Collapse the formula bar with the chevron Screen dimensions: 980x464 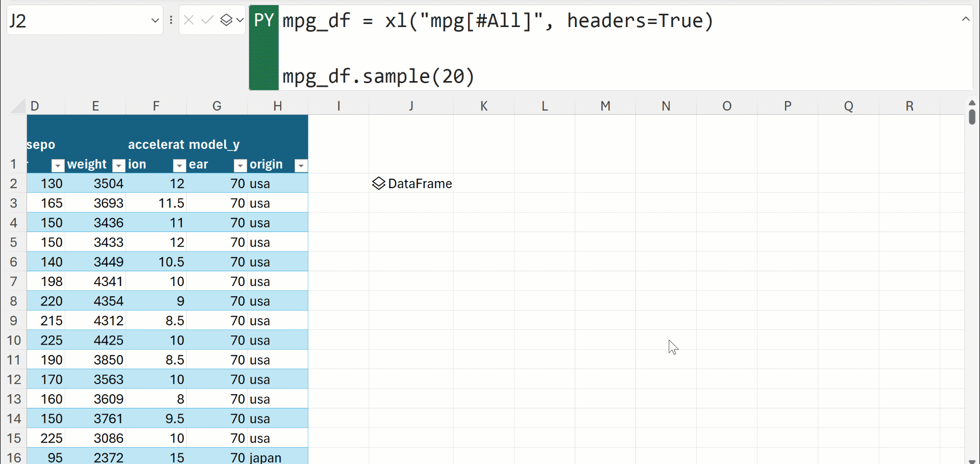[x=966, y=19]
